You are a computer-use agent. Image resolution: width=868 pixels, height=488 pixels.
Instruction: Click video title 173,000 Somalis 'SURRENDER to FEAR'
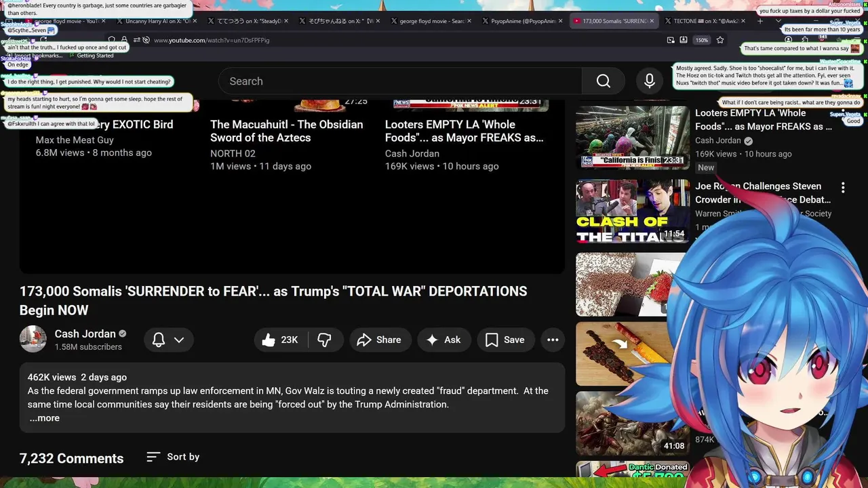(273, 301)
